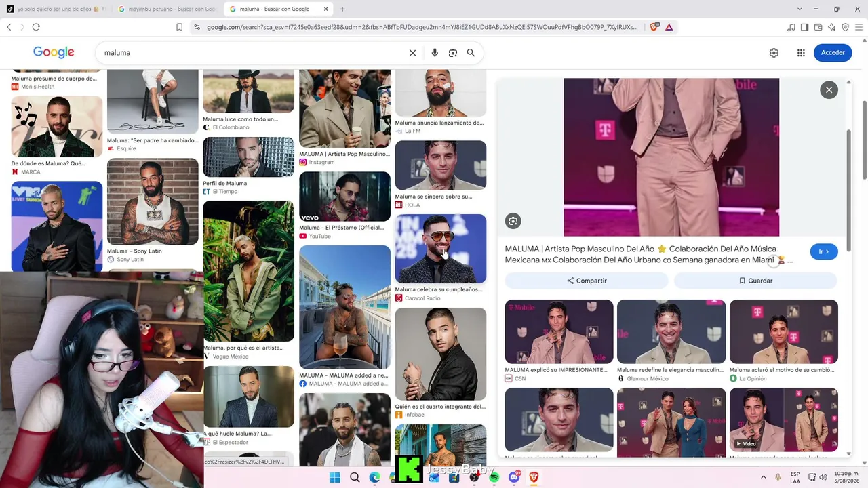Launch Microsoft Edge from the taskbar
Image resolution: width=868 pixels, height=488 pixels.
point(374,478)
